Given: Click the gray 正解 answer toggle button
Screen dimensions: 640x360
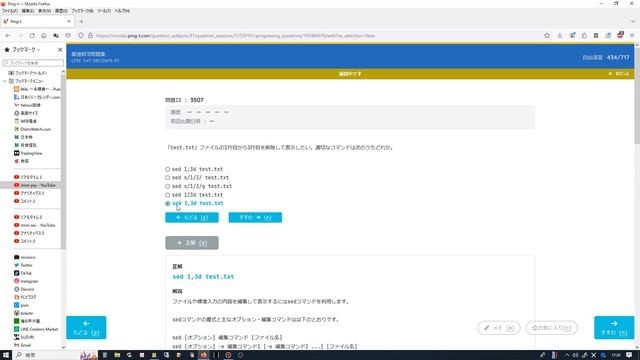Looking at the screenshot, I should click(x=192, y=243).
